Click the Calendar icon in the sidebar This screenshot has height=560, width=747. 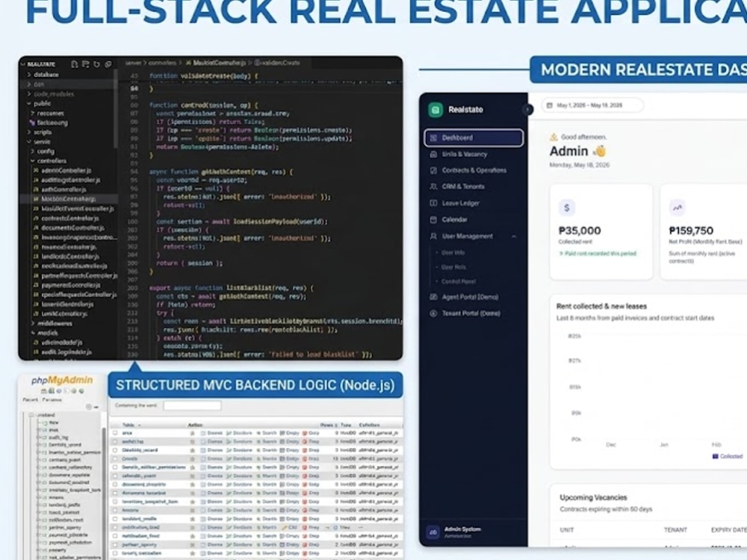point(433,220)
